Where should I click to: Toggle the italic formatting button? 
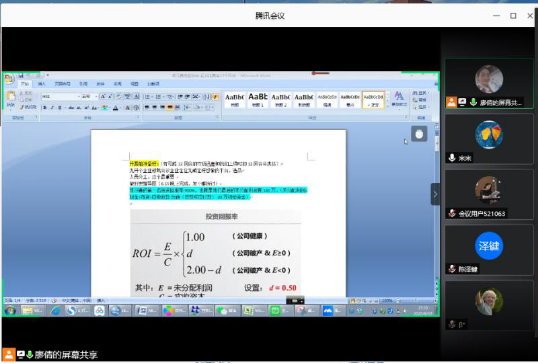click(52, 108)
